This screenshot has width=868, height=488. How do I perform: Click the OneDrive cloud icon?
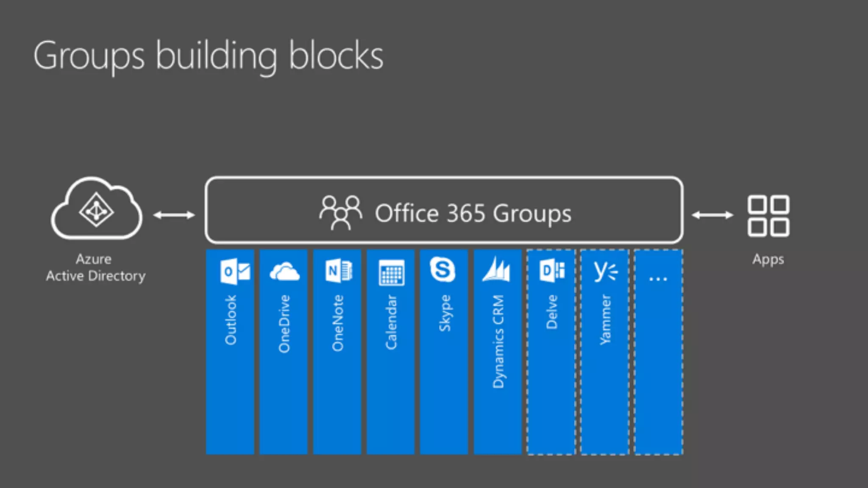click(284, 272)
